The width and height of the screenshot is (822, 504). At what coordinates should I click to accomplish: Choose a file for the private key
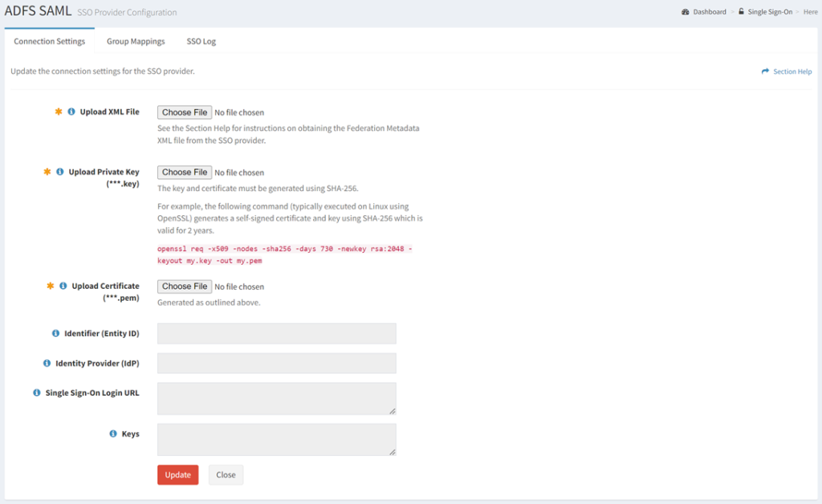185,172
